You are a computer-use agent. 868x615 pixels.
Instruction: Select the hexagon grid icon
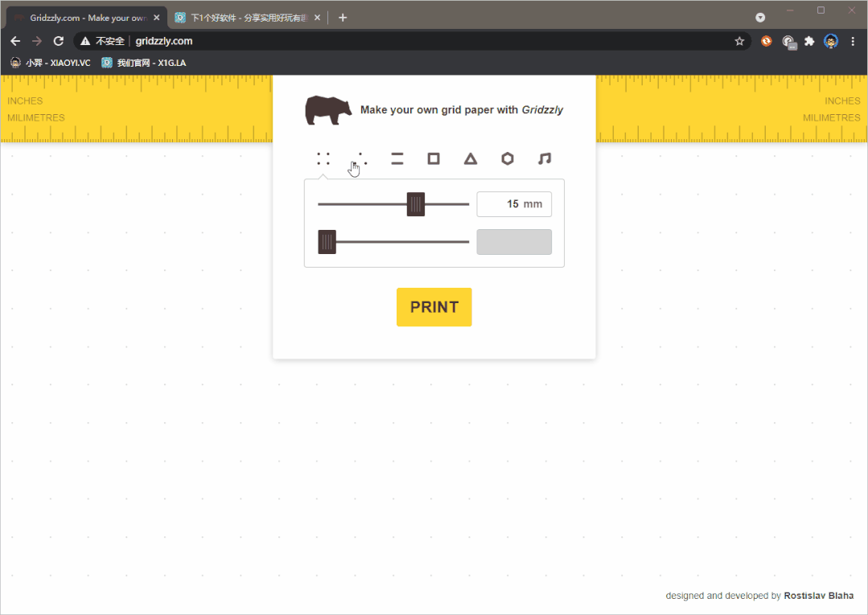coord(508,158)
